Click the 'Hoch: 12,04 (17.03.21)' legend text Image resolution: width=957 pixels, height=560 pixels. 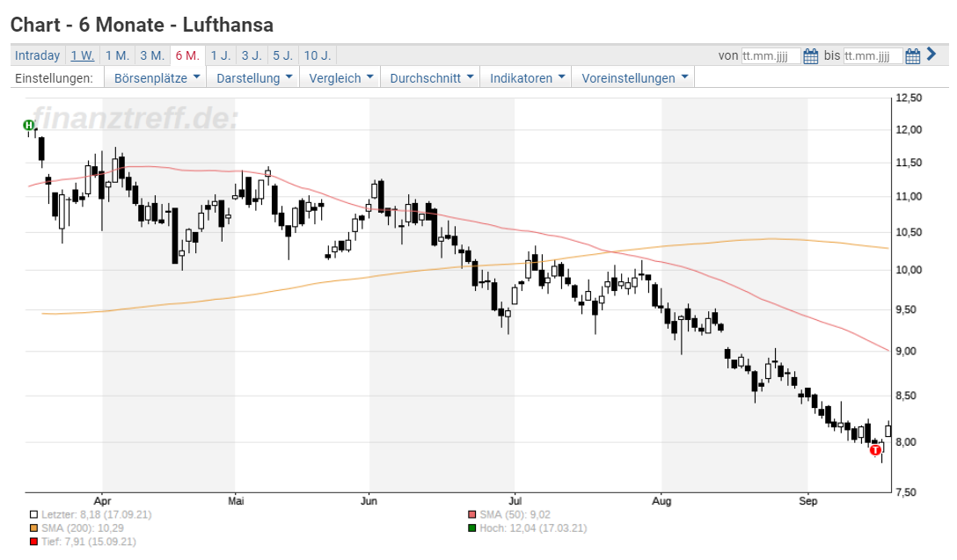[533, 528]
